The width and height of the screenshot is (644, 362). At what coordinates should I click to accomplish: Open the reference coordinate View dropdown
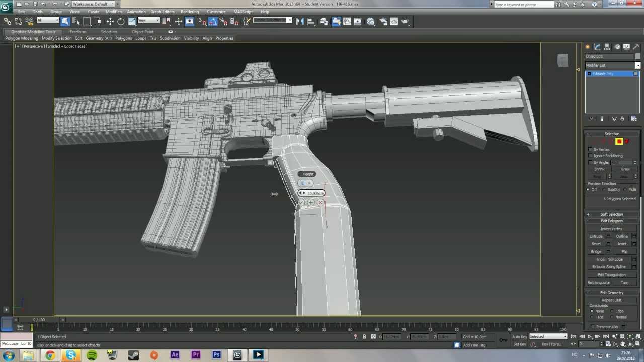click(x=148, y=20)
